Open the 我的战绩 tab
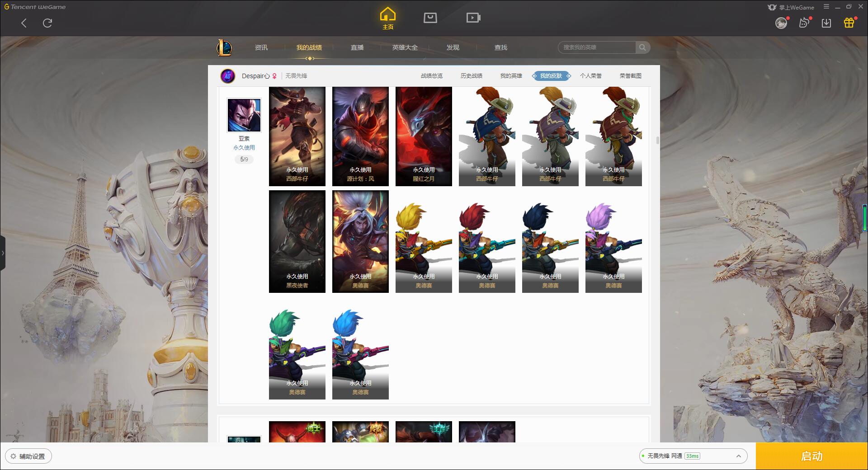 click(x=309, y=47)
